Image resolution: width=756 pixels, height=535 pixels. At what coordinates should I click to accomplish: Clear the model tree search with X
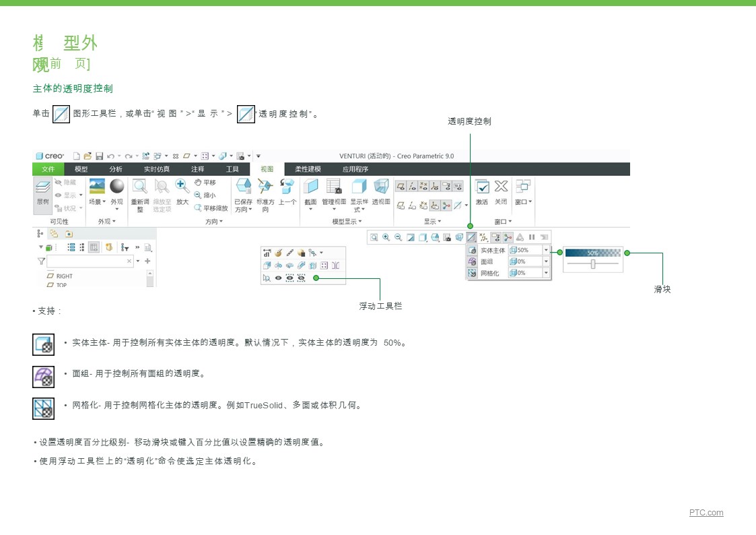129,261
